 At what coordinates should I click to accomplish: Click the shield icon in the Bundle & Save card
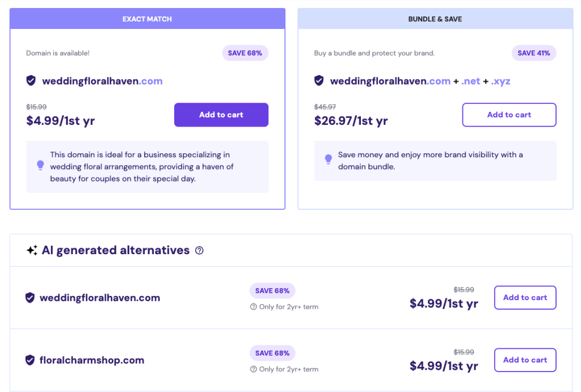[x=319, y=81]
